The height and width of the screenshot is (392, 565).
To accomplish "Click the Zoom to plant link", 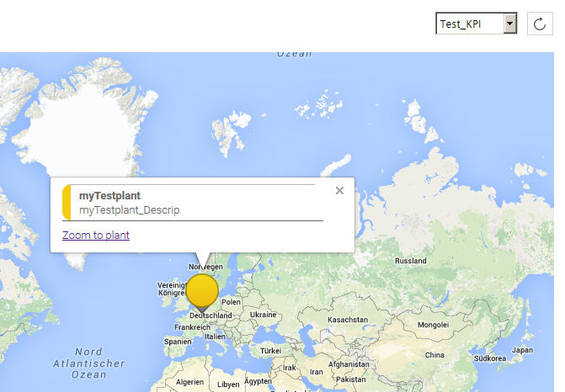I will point(96,235).
